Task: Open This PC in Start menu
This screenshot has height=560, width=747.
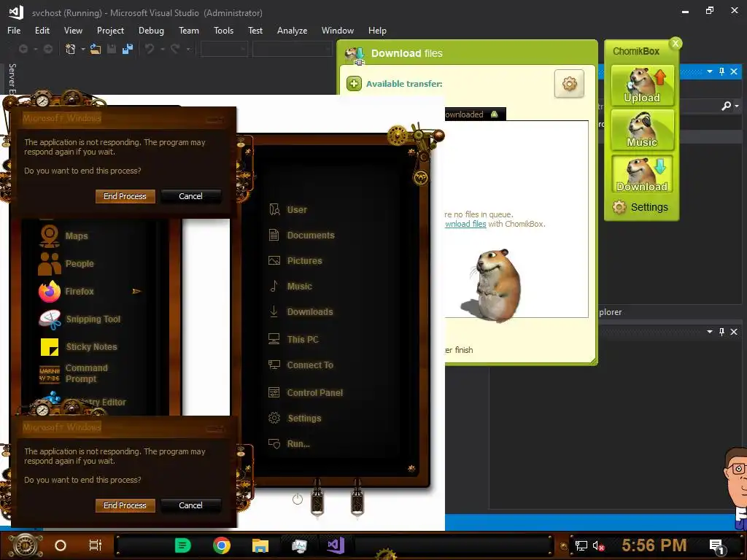Action: pos(293,340)
